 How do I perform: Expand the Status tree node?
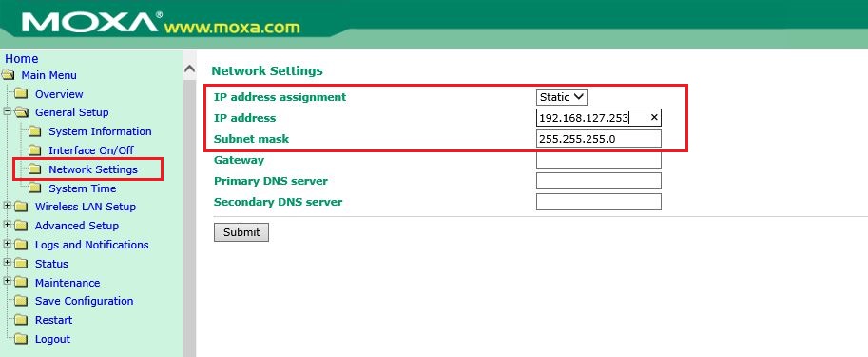(x=8, y=262)
